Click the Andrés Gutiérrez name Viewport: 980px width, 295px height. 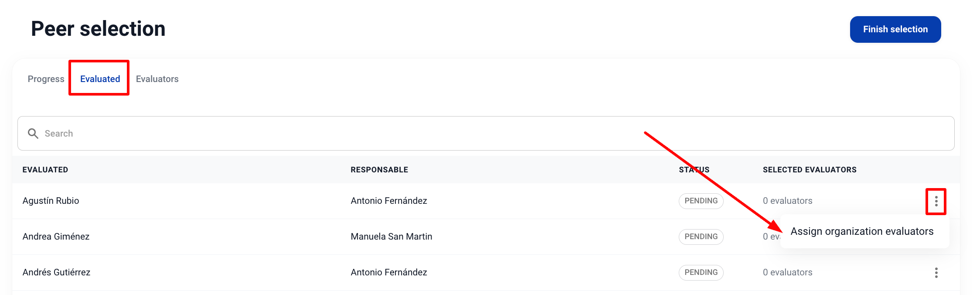tap(56, 272)
